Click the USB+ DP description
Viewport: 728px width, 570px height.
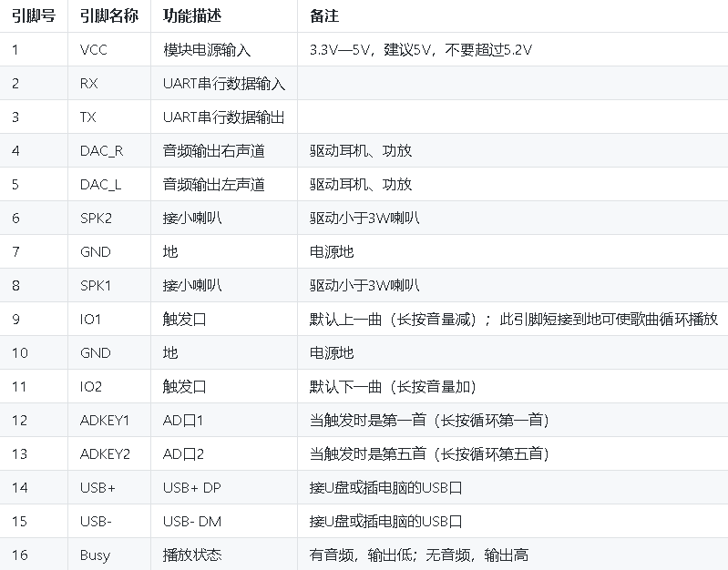click(192, 488)
